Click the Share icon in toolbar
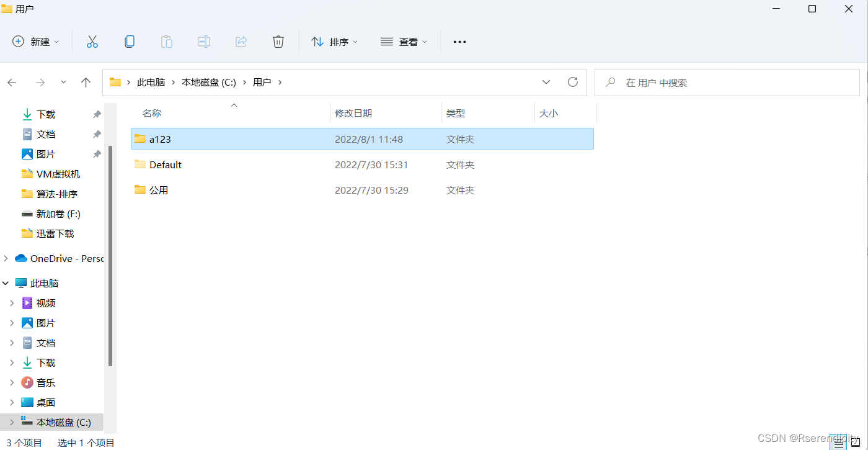Screen dimensions: 868x450 click(241, 42)
